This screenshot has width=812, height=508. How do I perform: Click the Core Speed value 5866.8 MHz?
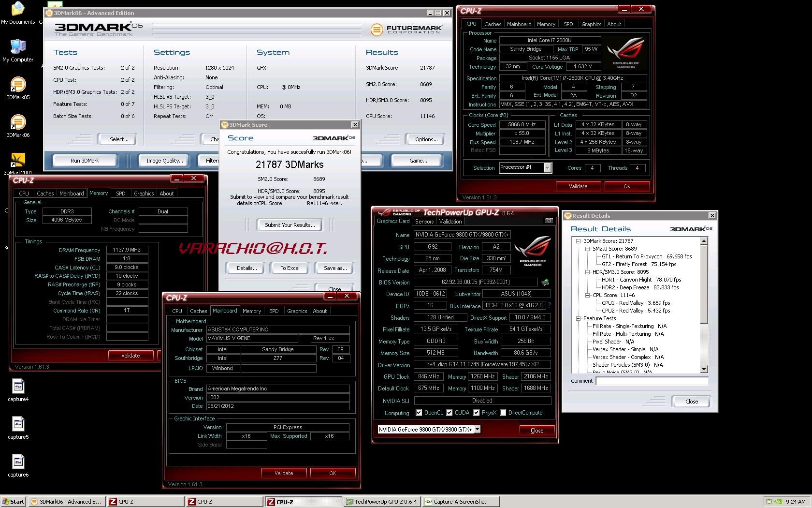pos(522,124)
